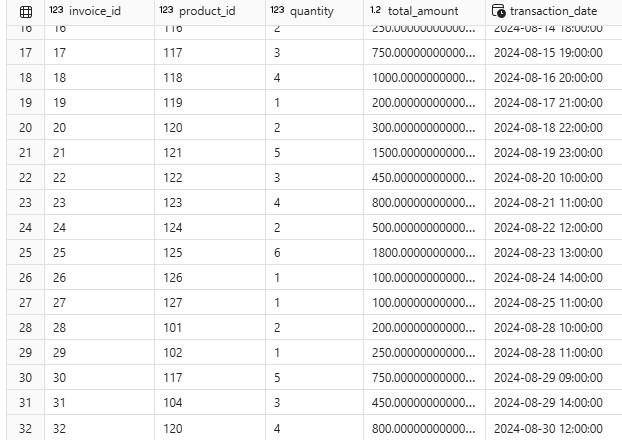Click quantity cell 1 in row 19
Image resolution: width=622 pixels, height=440 pixels.
[315, 102]
